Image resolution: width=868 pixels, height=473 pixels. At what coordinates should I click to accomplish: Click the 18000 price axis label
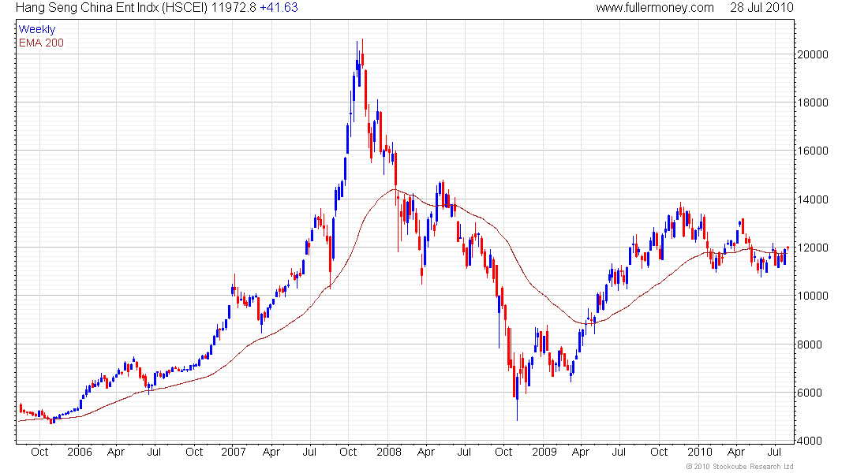(813, 102)
